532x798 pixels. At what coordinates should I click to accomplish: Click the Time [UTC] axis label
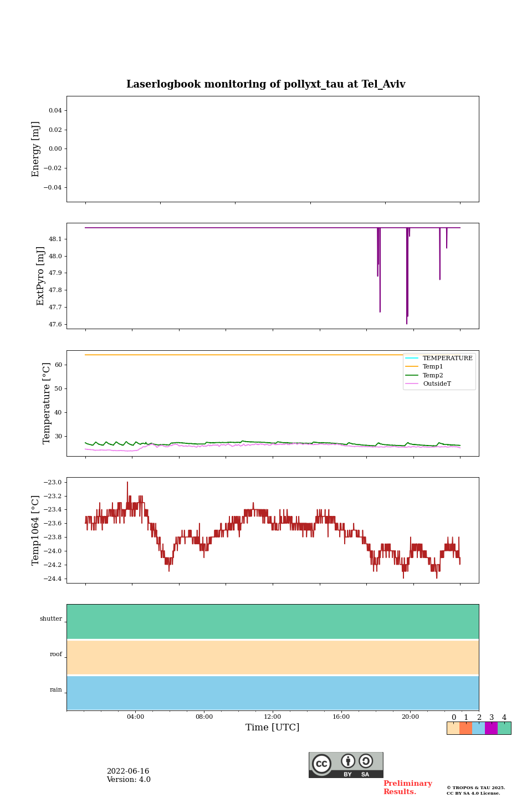(273, 728)
